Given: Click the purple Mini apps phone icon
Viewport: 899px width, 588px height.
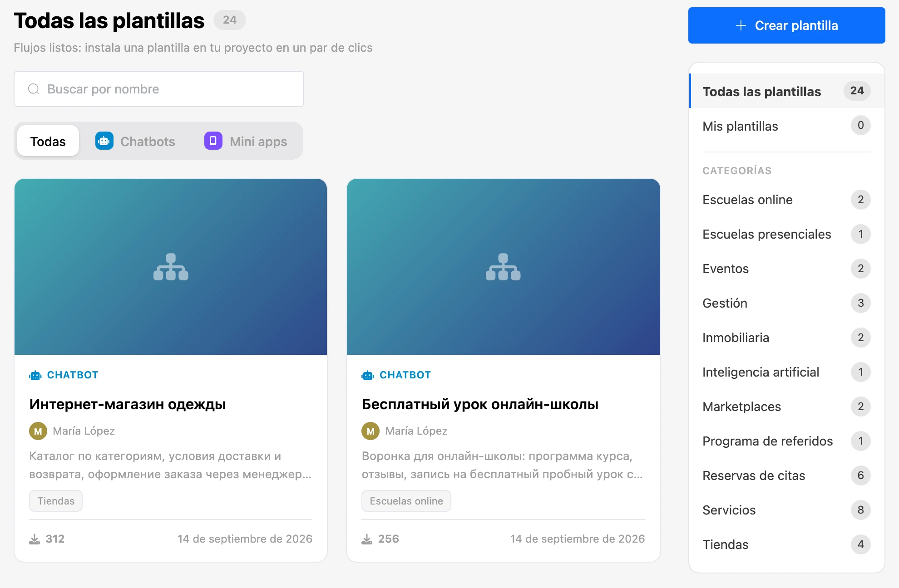Looking at the screenshot, I should (213, 141).
